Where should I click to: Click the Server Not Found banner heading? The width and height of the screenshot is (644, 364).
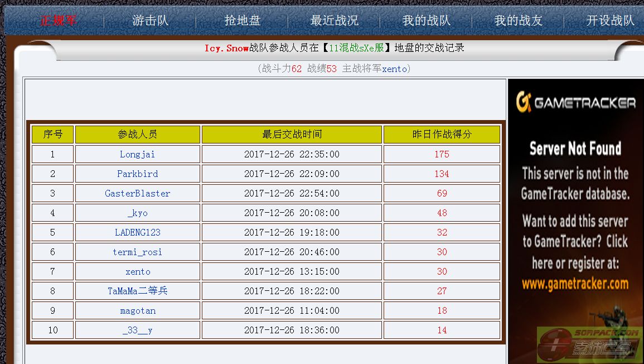(575, 149)
